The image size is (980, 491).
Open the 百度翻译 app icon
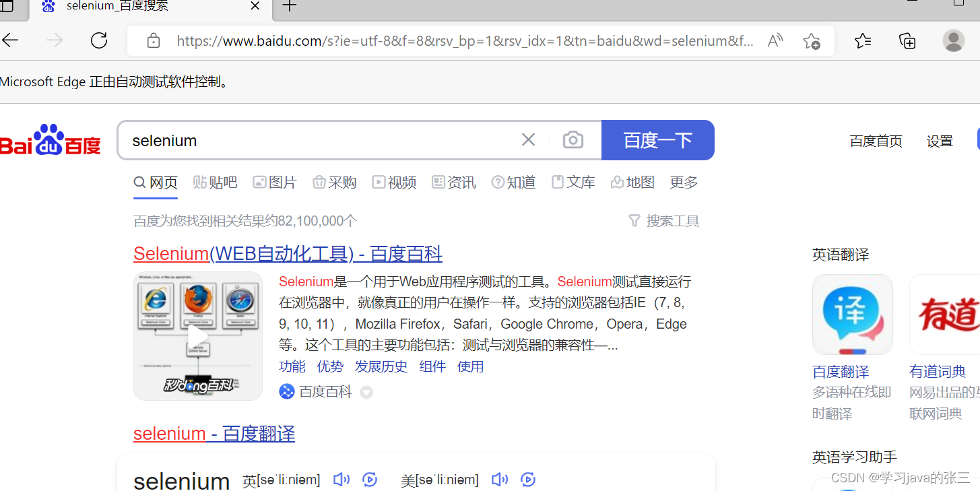[853, 315]
